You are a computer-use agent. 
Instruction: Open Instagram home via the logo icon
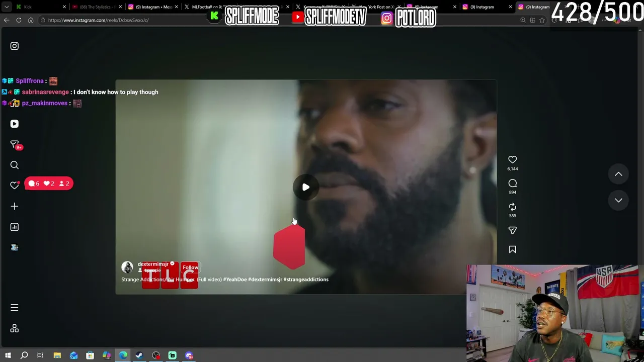(x=15, y=46)
